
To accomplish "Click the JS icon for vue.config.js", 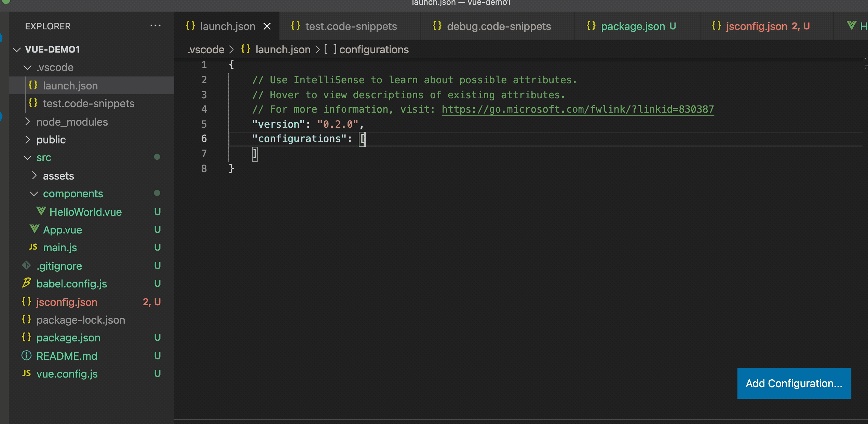I will tap(26, 373).
